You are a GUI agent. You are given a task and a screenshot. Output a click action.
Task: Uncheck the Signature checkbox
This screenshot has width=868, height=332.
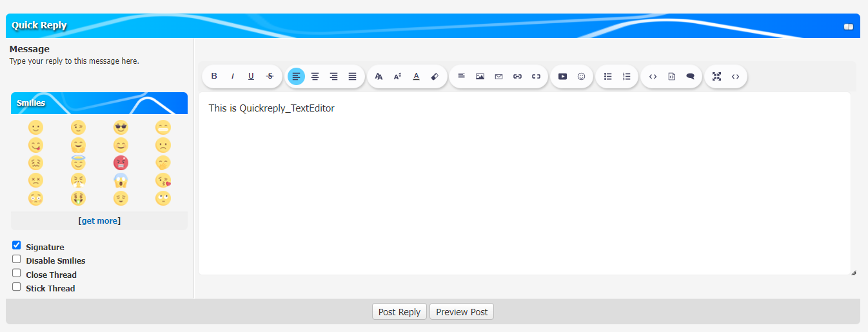pos(17,246)
